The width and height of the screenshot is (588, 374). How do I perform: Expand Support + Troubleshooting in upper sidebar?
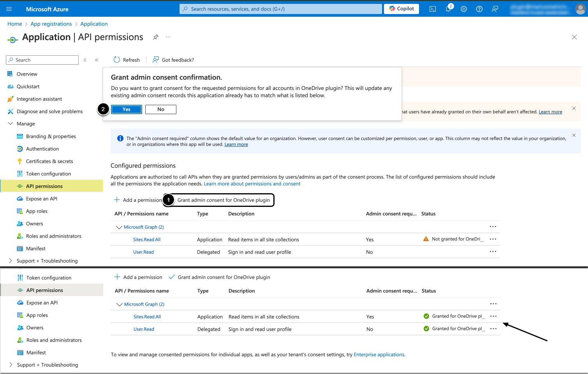tap(11, 261)
